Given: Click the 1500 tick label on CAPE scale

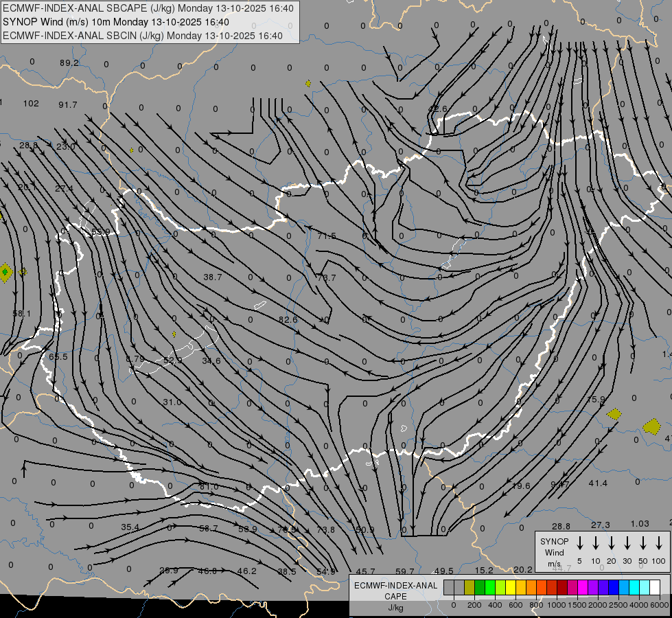Looking at the screenshot, I should 577,605.
